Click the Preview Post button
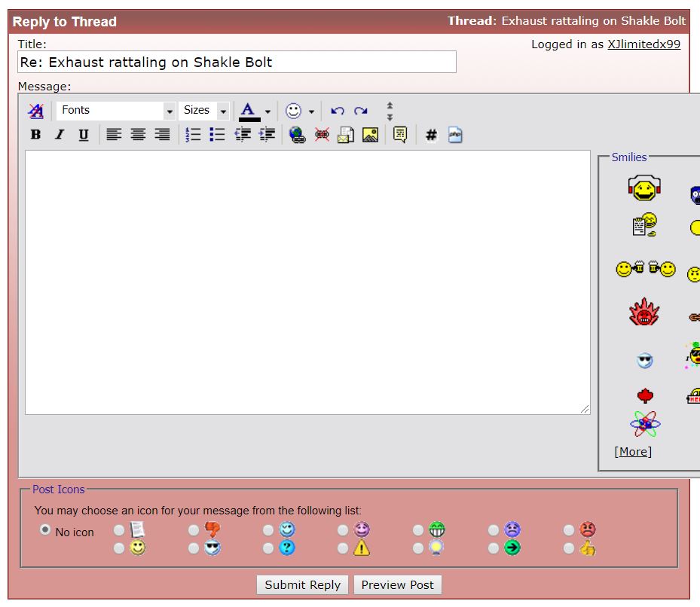 tap(398, 585)
